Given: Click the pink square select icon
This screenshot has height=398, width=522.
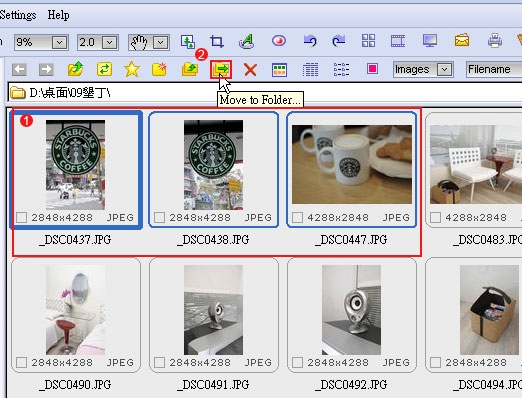Looking at the screenshot, I should pos(372,69).
